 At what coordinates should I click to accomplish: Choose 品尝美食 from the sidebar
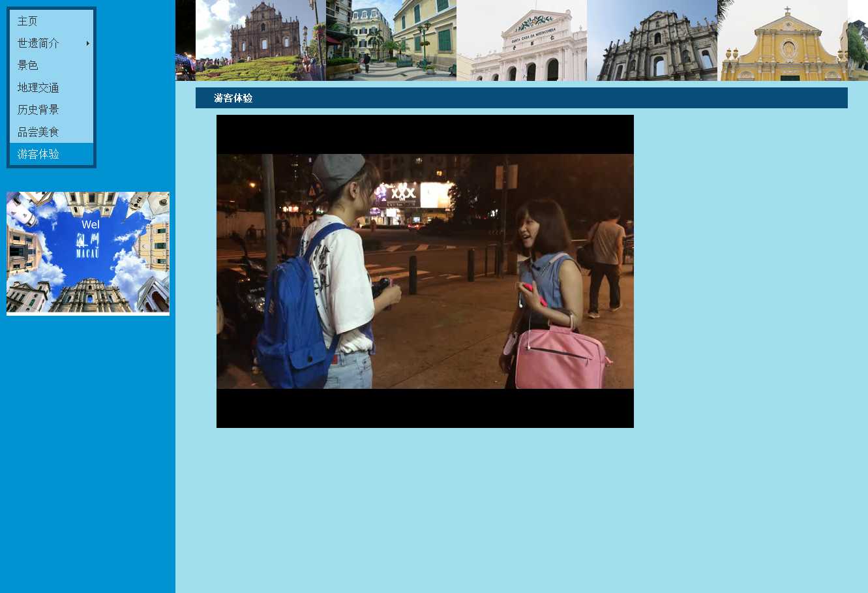(38, 132)
